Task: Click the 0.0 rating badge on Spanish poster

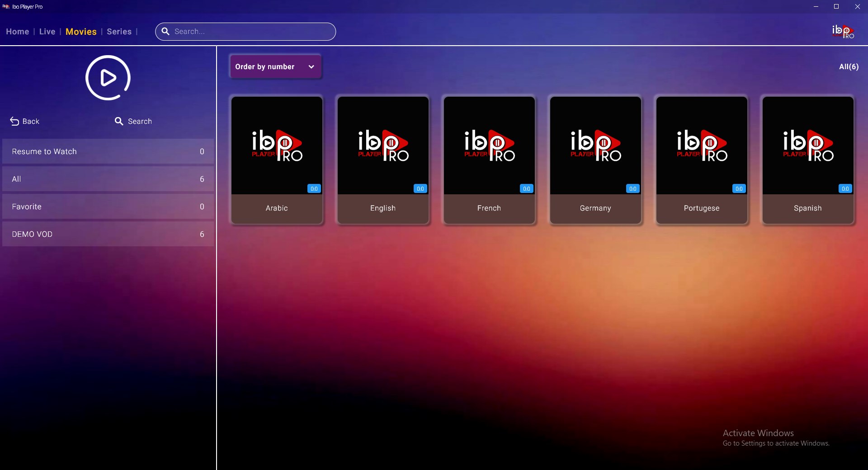Action: click(845, 188)
